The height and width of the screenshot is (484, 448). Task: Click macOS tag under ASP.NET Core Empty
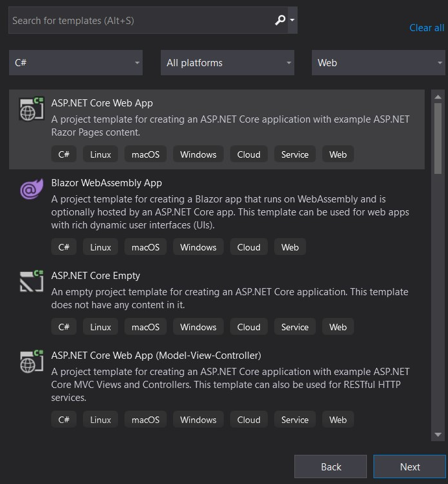tap(145, 327)
